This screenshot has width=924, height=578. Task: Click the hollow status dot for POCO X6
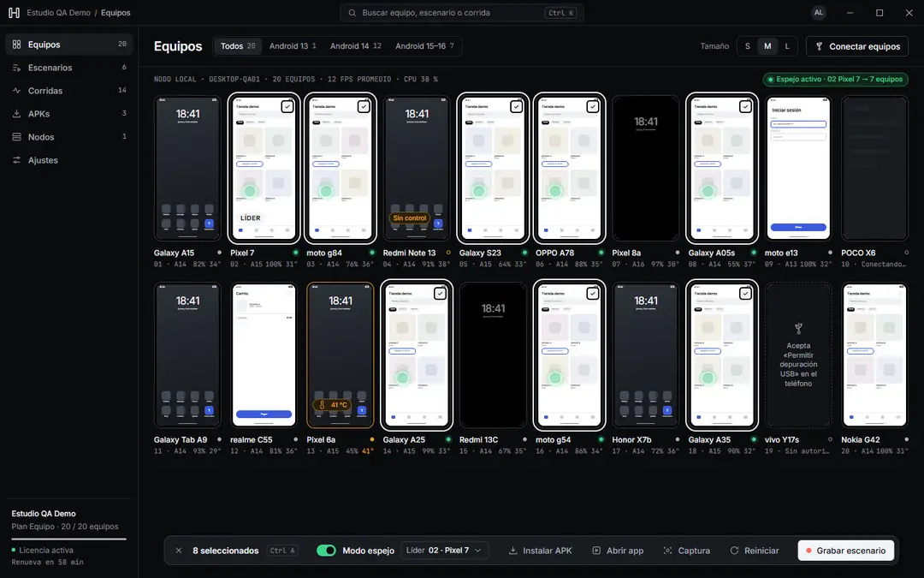point(906,253)
